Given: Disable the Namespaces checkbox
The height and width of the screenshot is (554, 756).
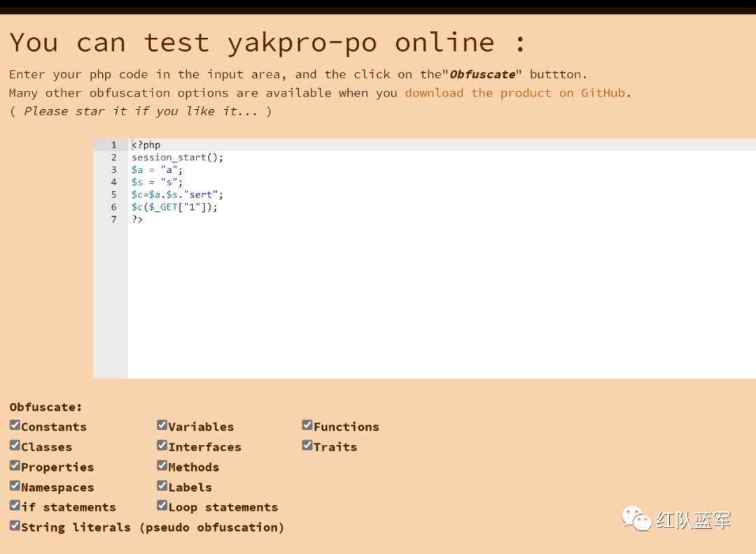Looking at the screenshot, I should point(15,485).
